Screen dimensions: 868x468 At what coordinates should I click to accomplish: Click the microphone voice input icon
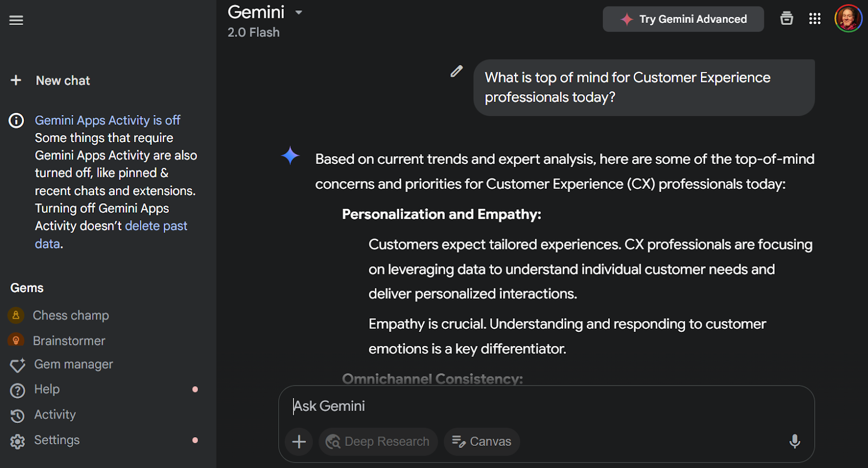pyautogui.click(x=794, y=441)
